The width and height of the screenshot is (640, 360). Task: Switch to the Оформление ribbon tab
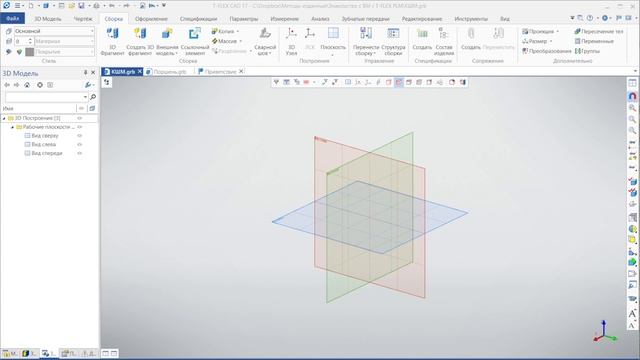coord(151,19)
